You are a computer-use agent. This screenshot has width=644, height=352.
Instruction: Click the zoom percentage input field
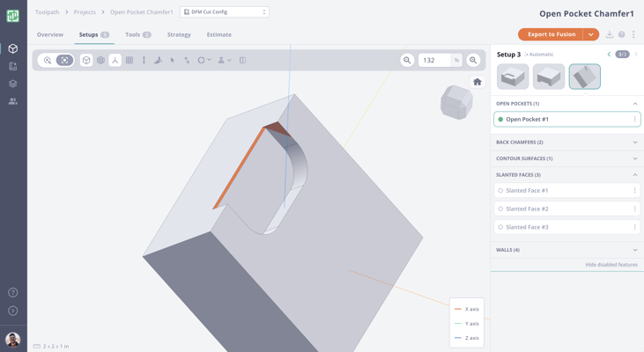coord(434,61)
